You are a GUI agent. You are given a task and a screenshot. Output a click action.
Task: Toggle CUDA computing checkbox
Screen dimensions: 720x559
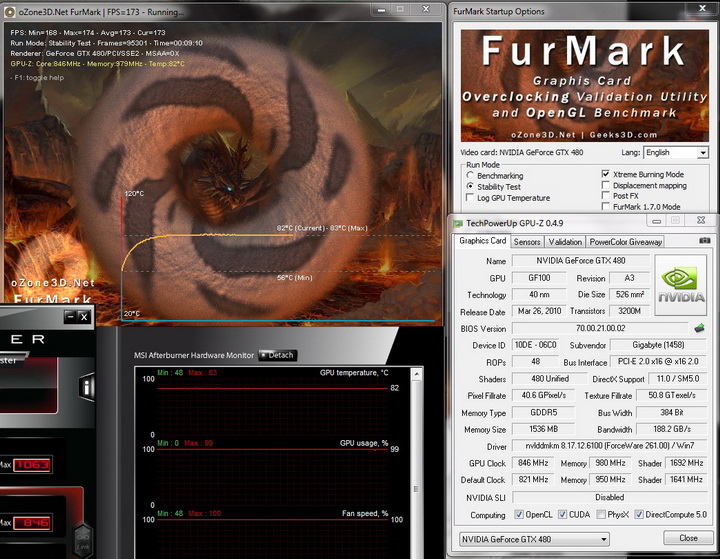(x=562, y=514)
